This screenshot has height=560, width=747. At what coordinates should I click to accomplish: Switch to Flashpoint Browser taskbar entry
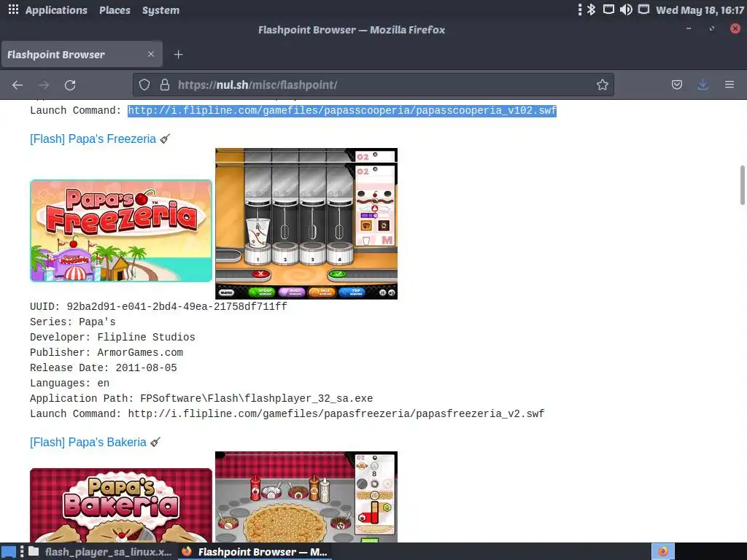tap(255, 552)
